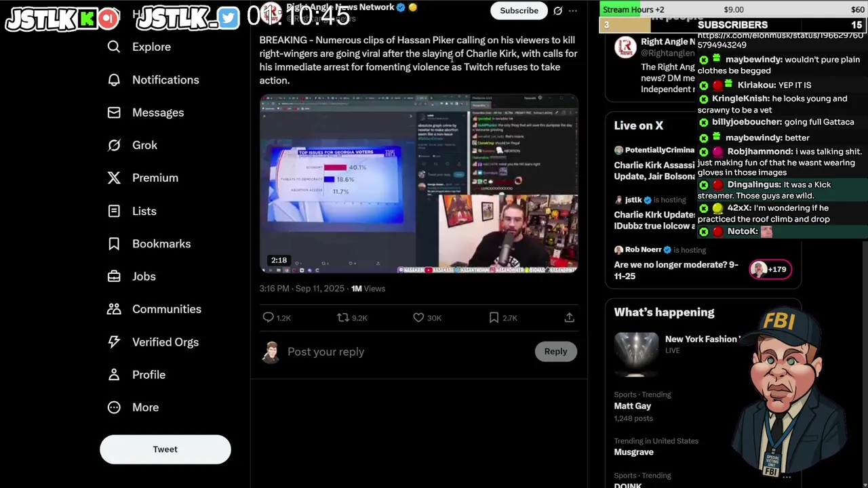868x488 pixels.
Task: Bookmark the post 2.7K icon
Action: [x=494, y=317]
